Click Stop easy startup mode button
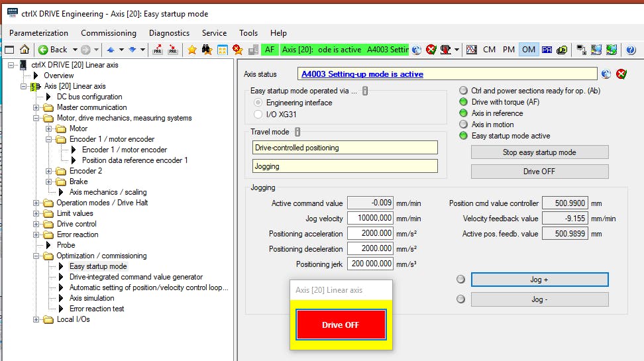This screenshot has width=644, height=361. [x=540, y=152]
